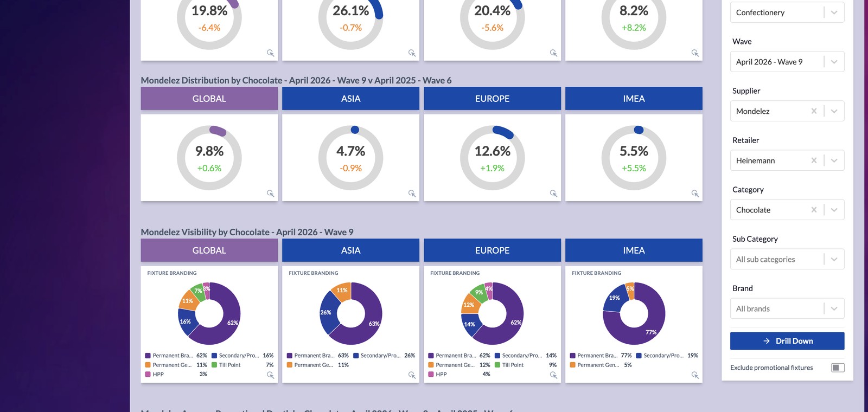
Task: Expand the Retailer dropdown chevron
Action: 834,160
